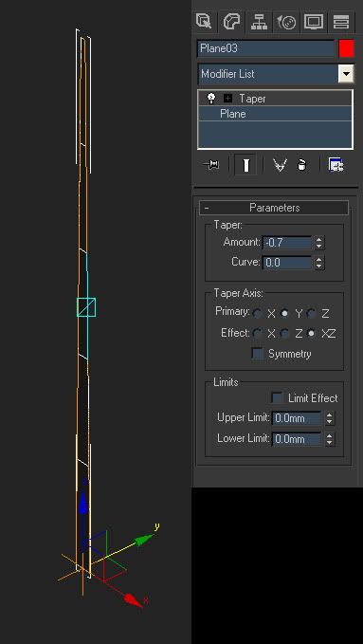Viewport: 363px width, 644px height.
Task: Set Effect axis to XZ
Action: pyautogui.click(x=312, y=333)
